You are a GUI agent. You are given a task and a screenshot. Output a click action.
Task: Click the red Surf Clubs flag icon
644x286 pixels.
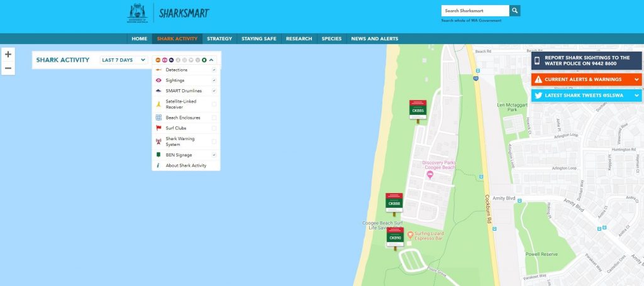(158, 128)
